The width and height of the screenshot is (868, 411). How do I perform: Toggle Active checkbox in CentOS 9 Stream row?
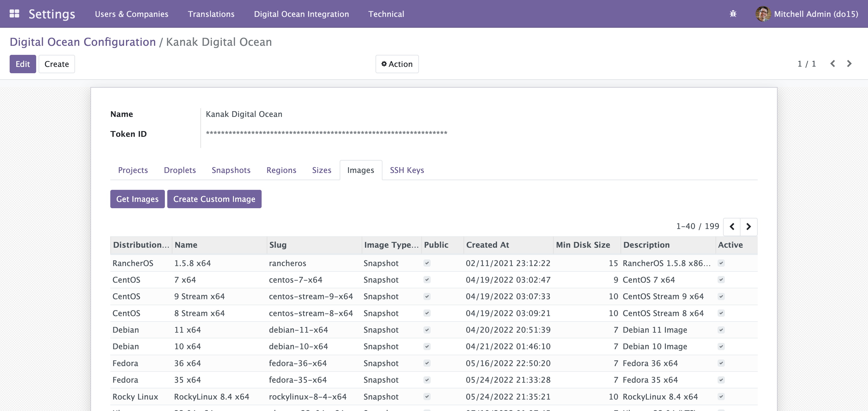(x=721, y=296)
